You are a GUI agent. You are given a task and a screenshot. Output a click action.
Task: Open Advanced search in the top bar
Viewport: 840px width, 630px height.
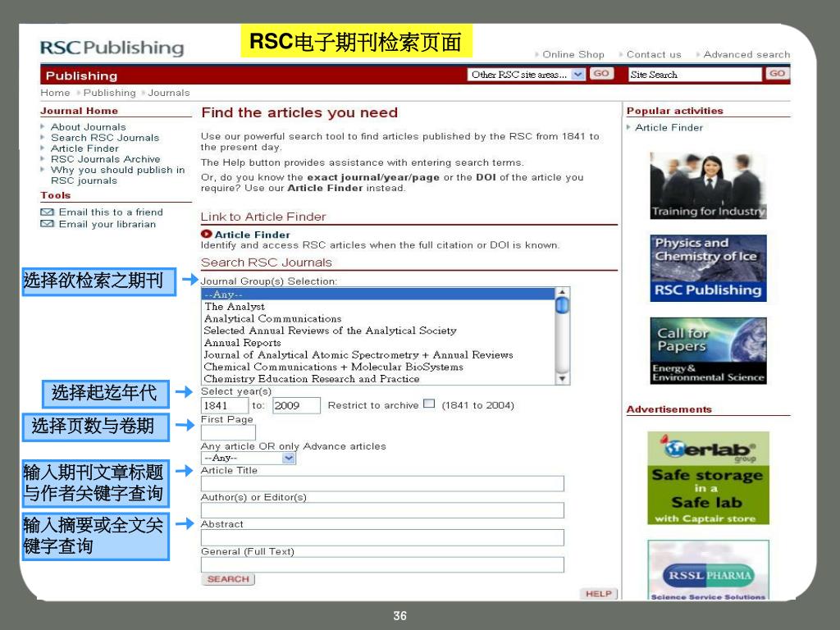(746, 54)
